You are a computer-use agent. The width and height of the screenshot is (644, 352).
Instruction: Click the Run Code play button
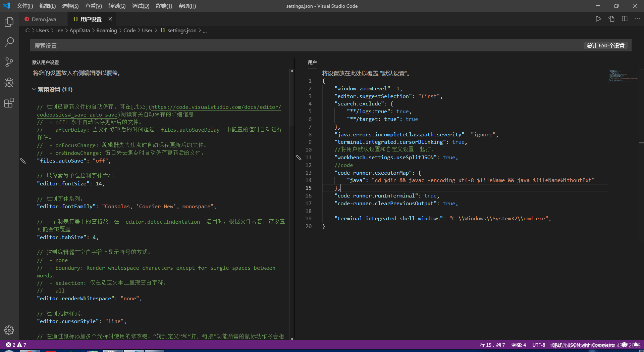click(x=598, y=19)
